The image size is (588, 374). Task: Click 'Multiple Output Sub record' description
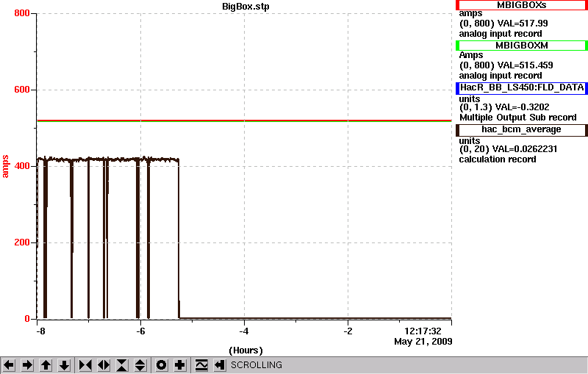518,118
